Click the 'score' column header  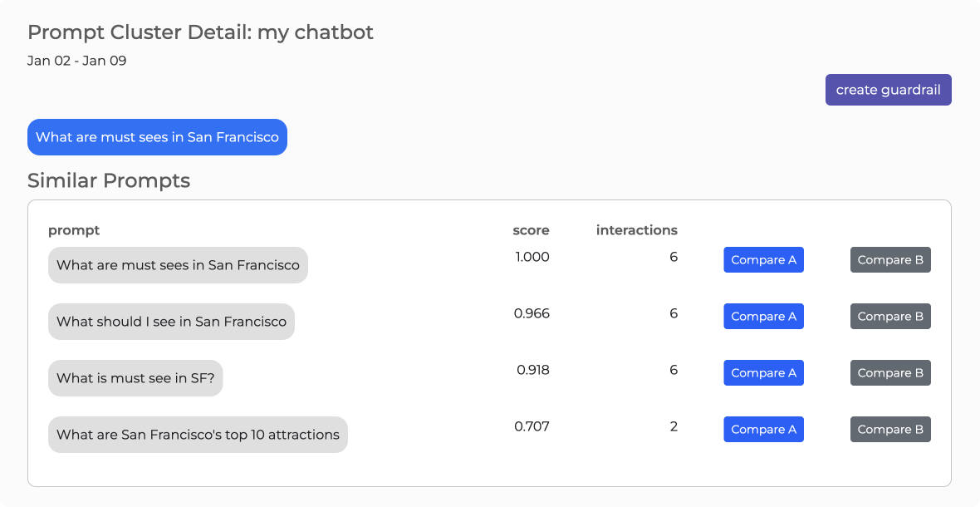(x=531, y=230)
